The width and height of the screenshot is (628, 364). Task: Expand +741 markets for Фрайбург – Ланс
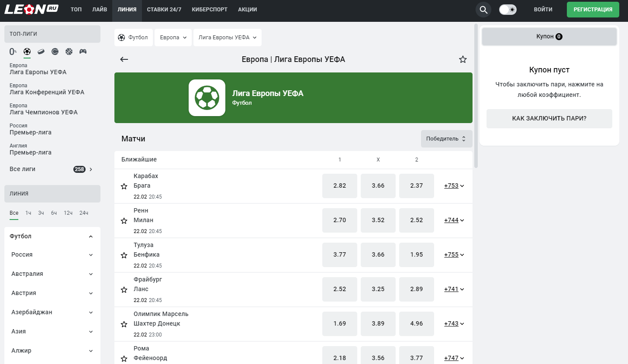point(454,289)
